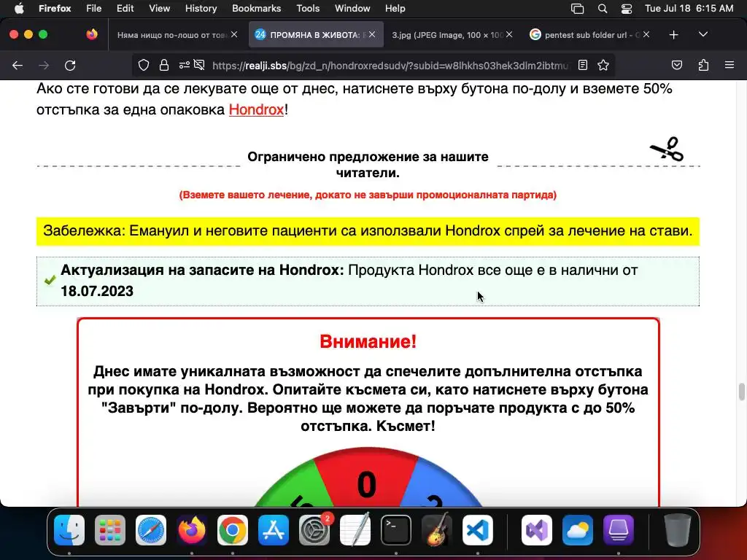Click the forward navigation arrow
This screenshot has height=560, width=747.
(x=44, y=65)
